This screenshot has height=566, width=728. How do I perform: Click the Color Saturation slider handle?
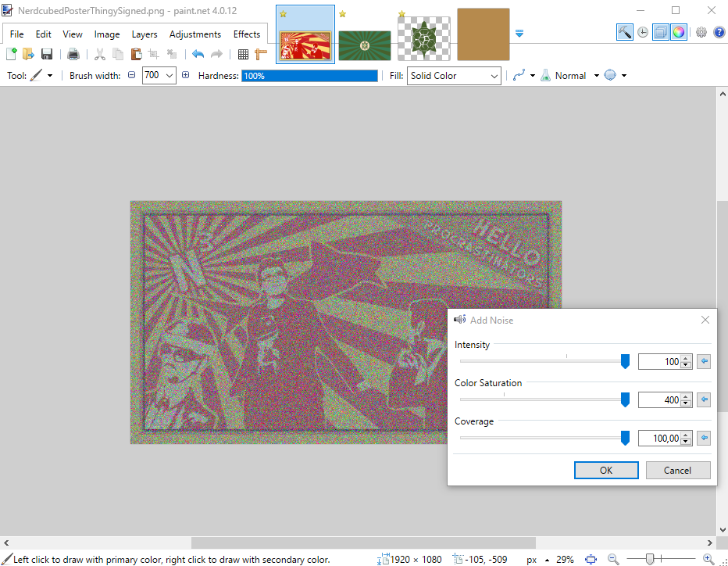625,399
